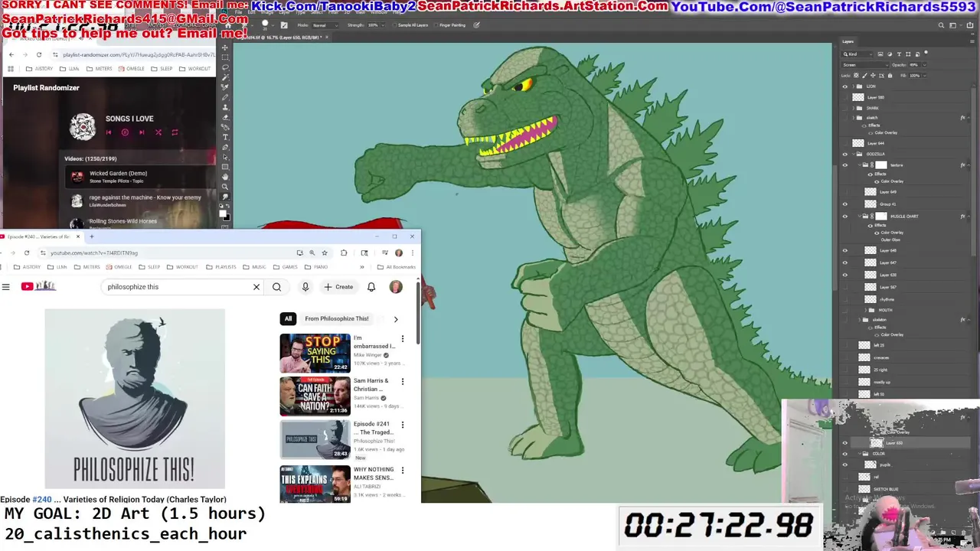Select the Rectangle shape tool
This screenshot has width=980, height=551.
(224, 167)
